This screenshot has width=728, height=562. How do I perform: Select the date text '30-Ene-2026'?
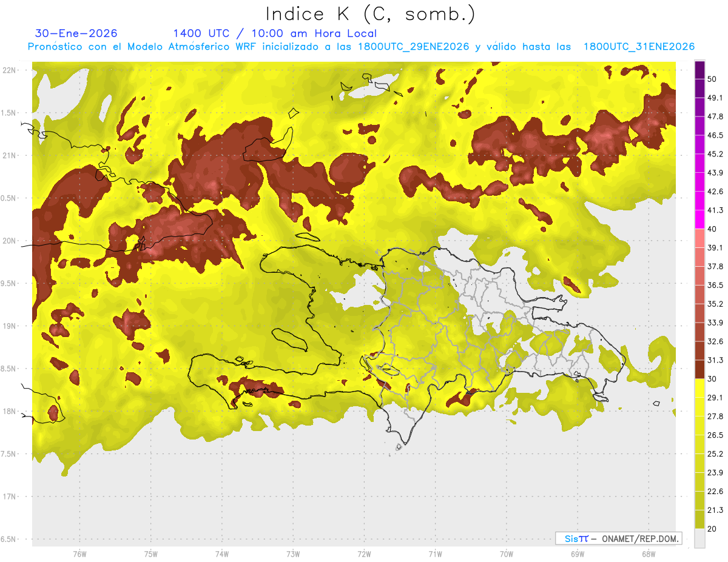tap(76, 33)
